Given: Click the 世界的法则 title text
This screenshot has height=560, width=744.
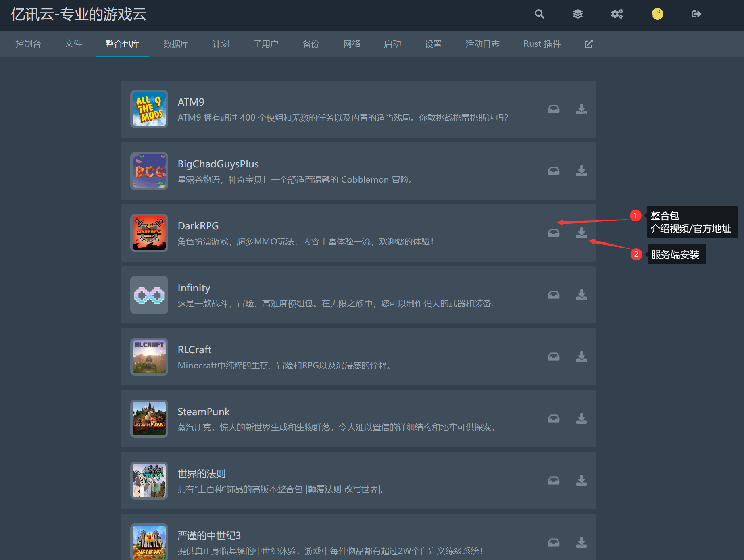Looking at the screenshot, I should click(202, 473).
